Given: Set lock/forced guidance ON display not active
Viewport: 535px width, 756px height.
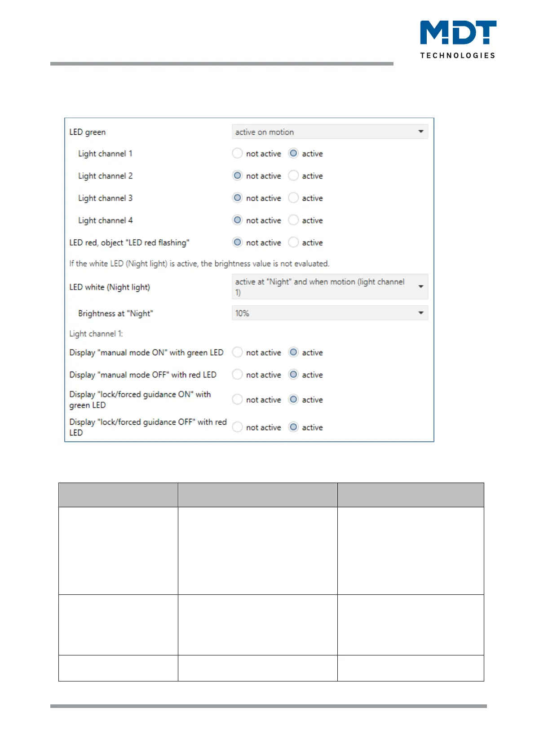Looking at the screenshot, I should [237, 400].
